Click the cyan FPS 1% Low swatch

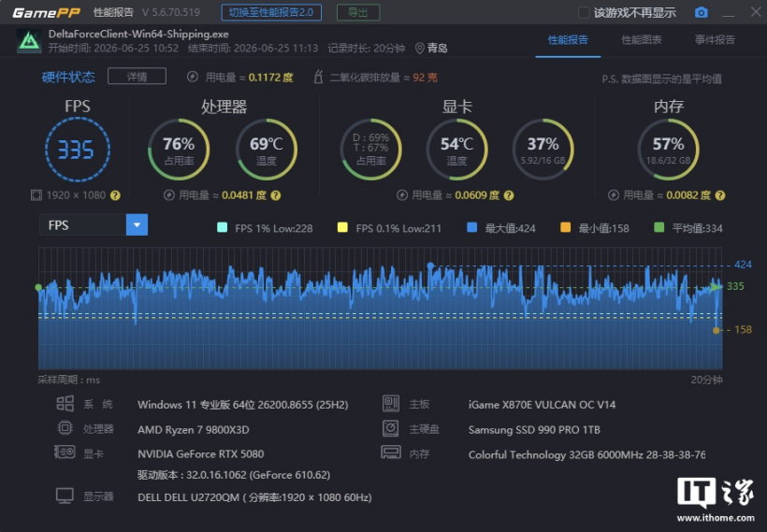pos(222,227)
